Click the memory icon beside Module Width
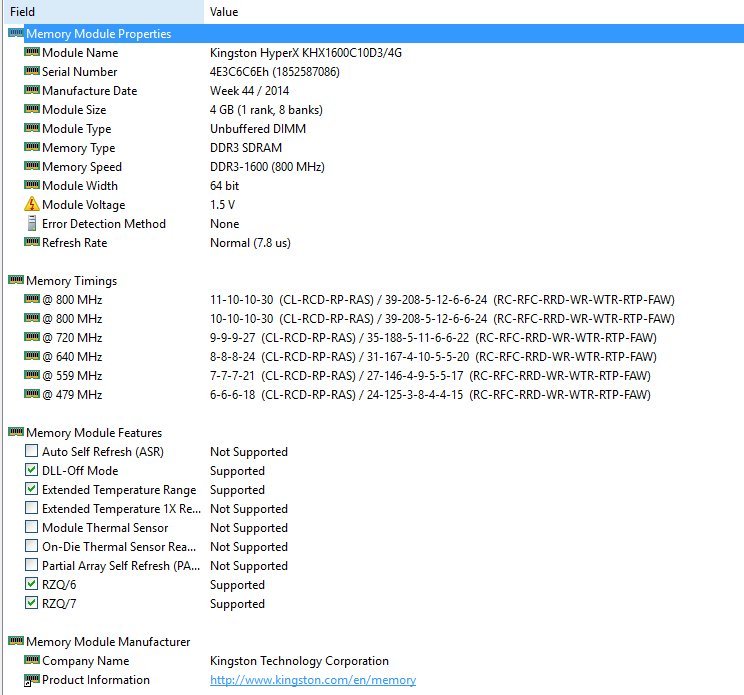This screenshot has height=695, width=744. tap(32, 185)
